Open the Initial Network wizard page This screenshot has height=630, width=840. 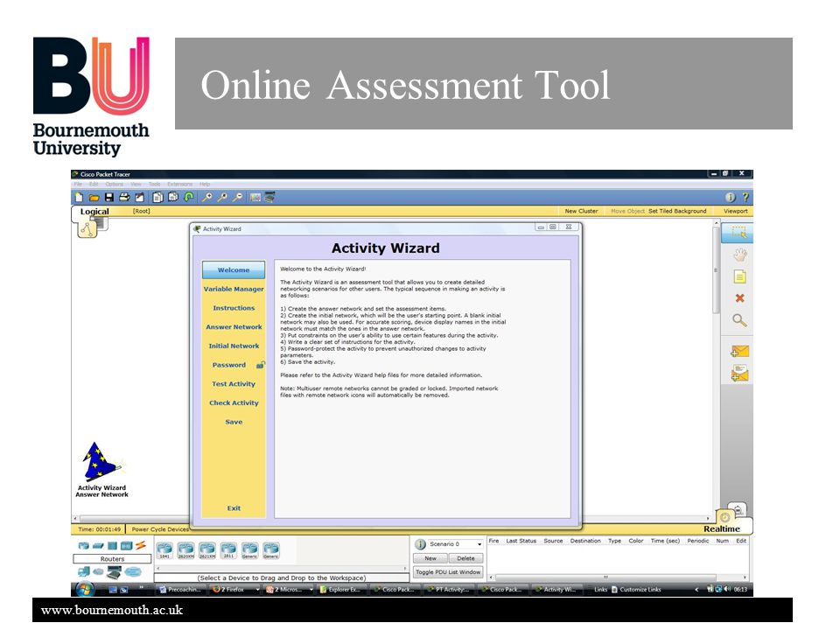[234, 346]
